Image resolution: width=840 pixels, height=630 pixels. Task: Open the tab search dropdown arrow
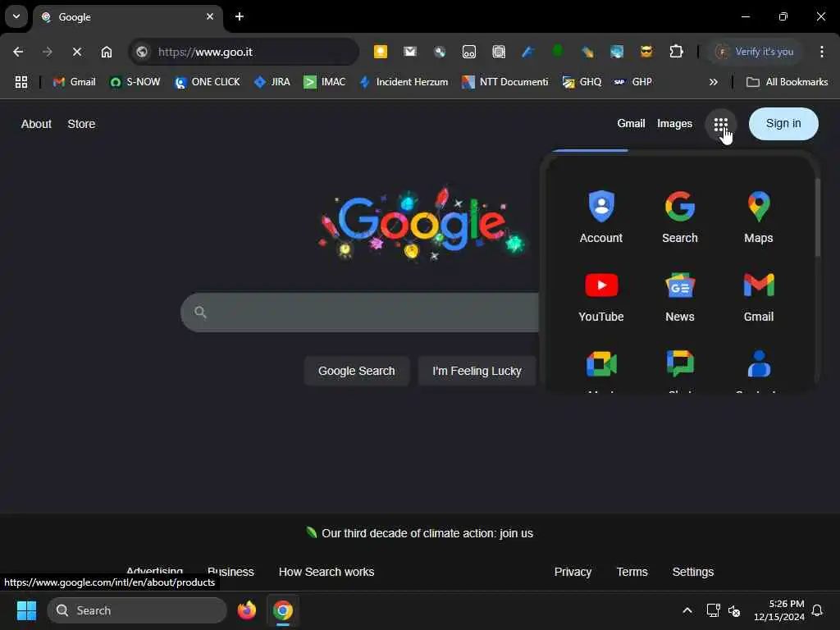[16, 16]
